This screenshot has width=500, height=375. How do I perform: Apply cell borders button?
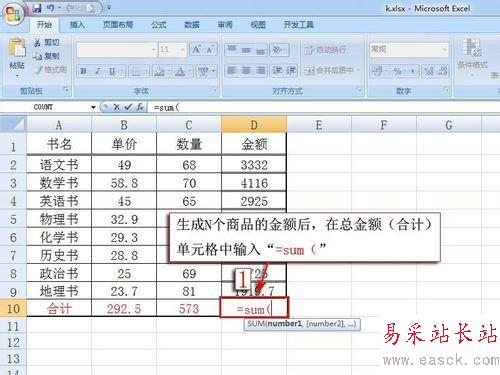[136, 71]
